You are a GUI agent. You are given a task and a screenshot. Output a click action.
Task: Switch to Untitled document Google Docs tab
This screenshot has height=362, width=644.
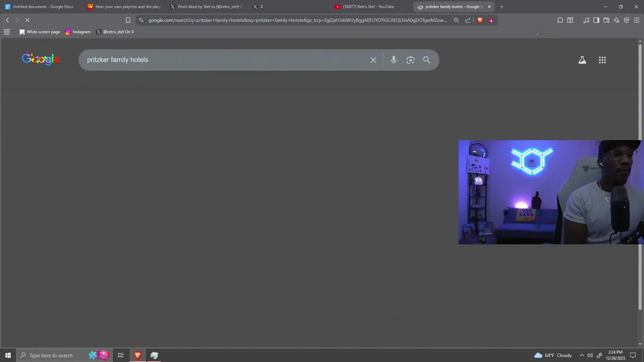tap(39, 7)
